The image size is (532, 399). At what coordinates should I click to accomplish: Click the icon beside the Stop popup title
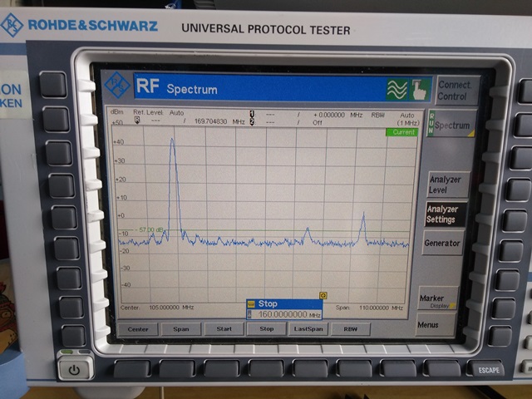click(x=251, y=304)
